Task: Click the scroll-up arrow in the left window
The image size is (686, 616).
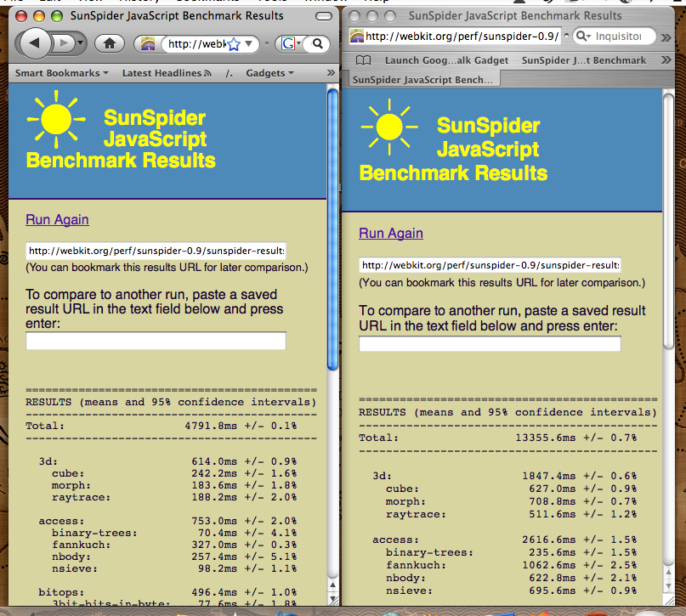Action: 333,585
